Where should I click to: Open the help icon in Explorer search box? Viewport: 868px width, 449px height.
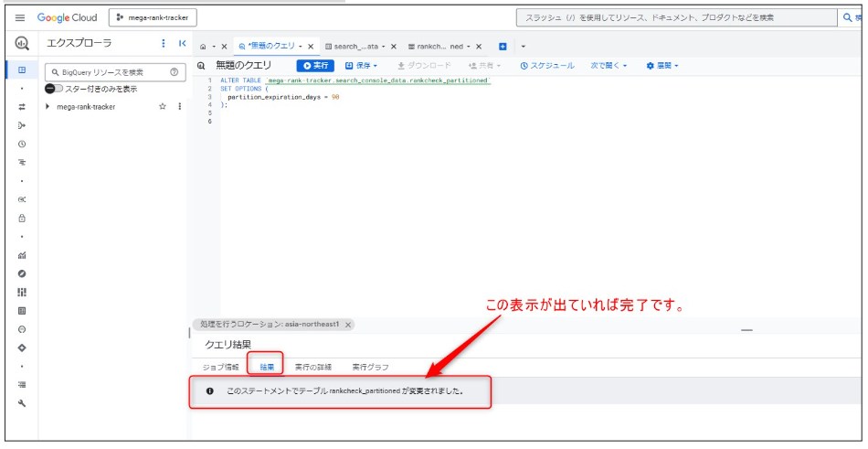[x=174, y=72]
